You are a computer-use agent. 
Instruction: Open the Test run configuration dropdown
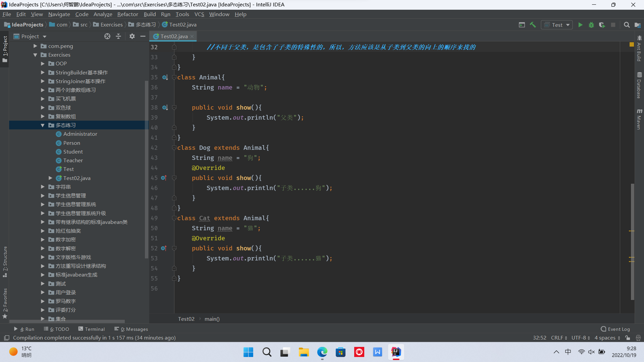pos(557,25)
